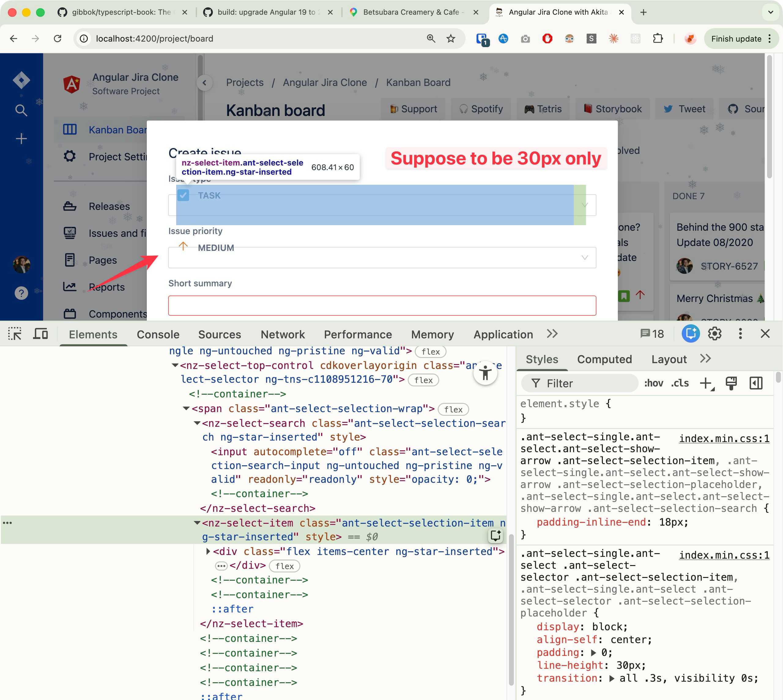This screenshot has width=783, height=700.
Task: Open the Issue priority MEDIUM dropdown
Action: click(x=382, y=257)
